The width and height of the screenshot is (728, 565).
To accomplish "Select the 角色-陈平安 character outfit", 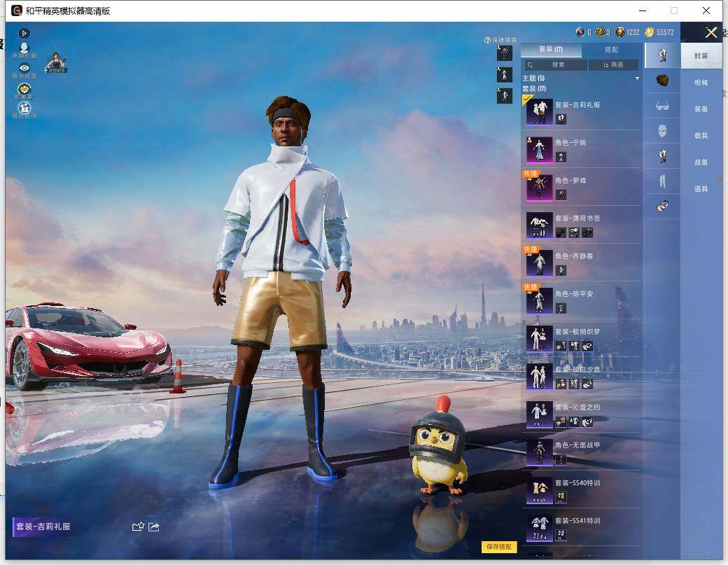I will [x=581, y=301].
